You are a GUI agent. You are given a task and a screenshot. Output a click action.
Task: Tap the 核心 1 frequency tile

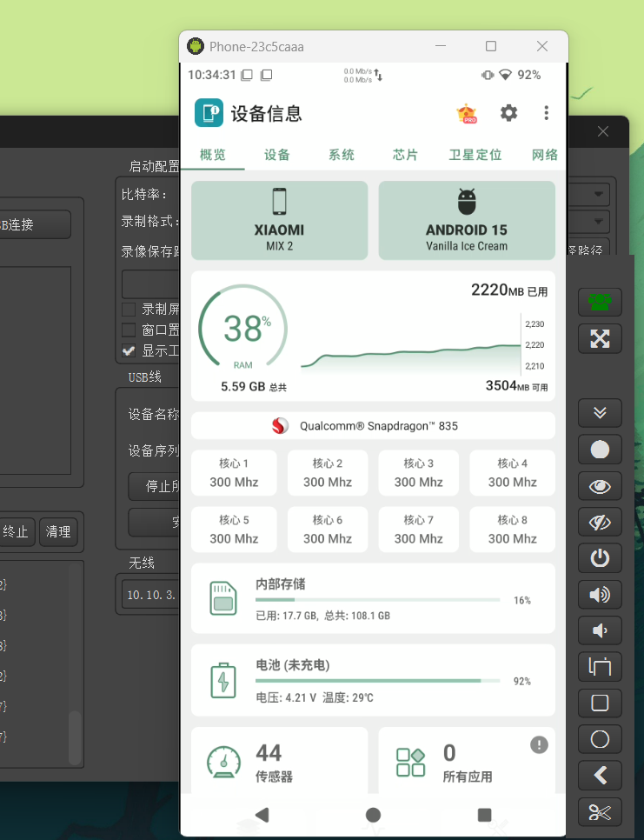[234, 473]
